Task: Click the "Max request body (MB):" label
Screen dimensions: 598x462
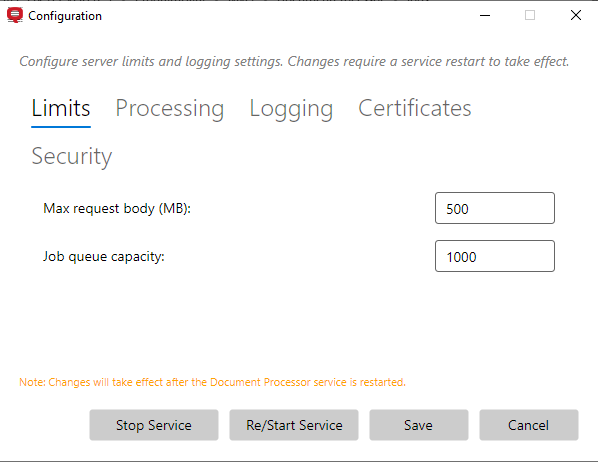Action: click(x=117, y=209)
